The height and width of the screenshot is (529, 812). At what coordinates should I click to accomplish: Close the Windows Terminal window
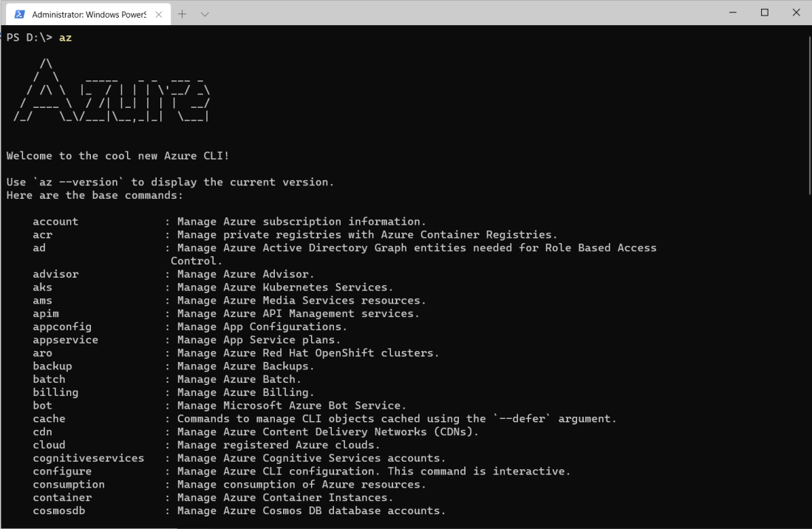pyautogui.click(x=796, y=13)
